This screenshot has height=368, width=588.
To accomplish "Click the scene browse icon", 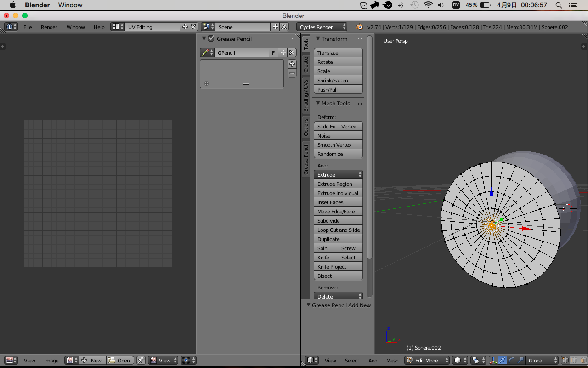I will pyautogui.click(x=208, y=27).
